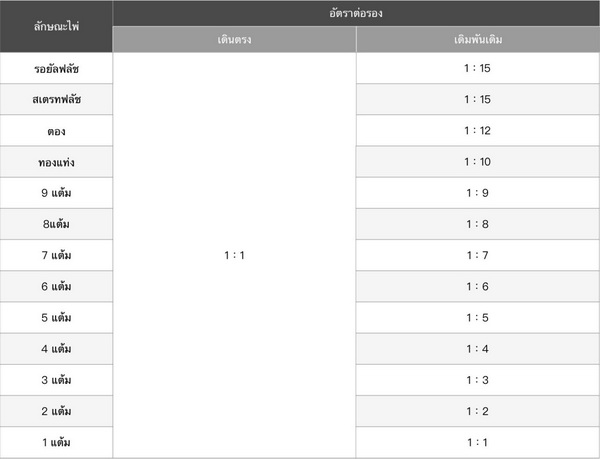The image size is (600, 459).
Task: Select the ตอง row label
Action: (56, 131)
